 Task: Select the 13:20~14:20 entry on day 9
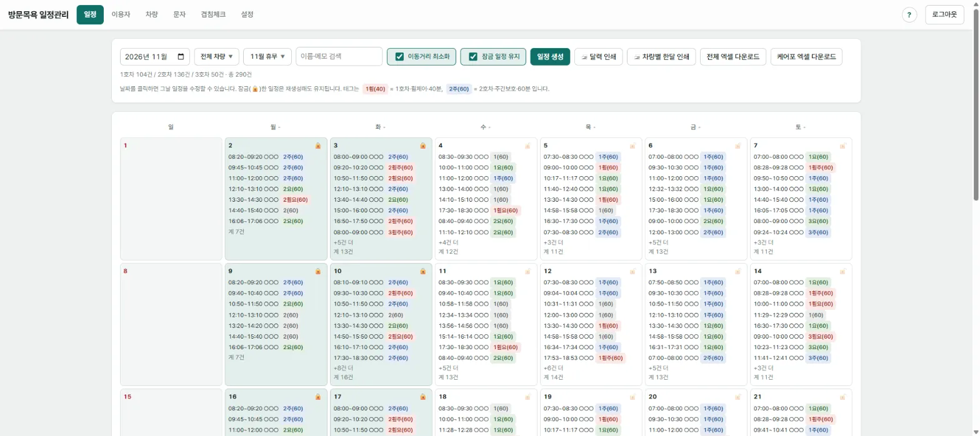(x=264, y=325)
